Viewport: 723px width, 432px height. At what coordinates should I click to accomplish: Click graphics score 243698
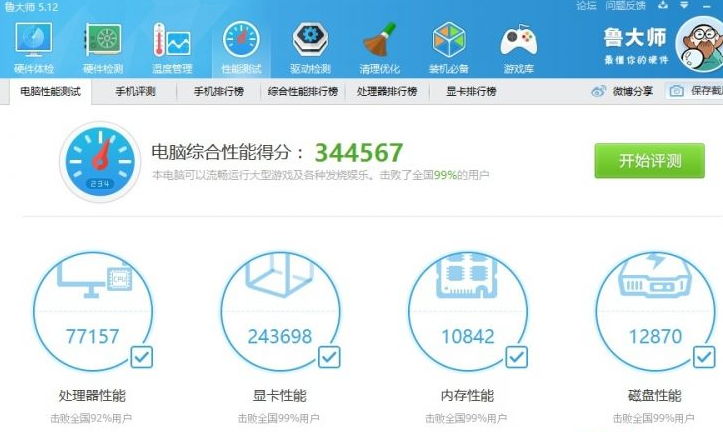point(280,336)
